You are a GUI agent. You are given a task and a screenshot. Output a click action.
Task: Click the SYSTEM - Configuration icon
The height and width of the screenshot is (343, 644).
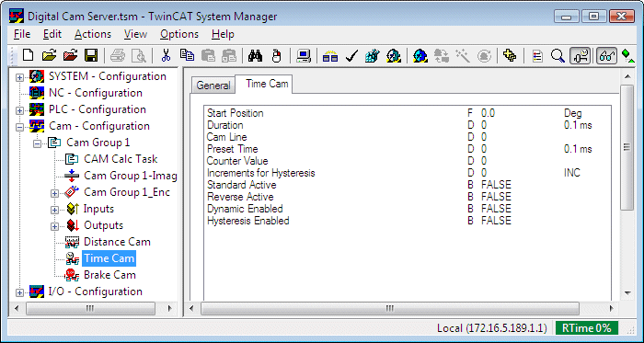click(x=37, y=76)
